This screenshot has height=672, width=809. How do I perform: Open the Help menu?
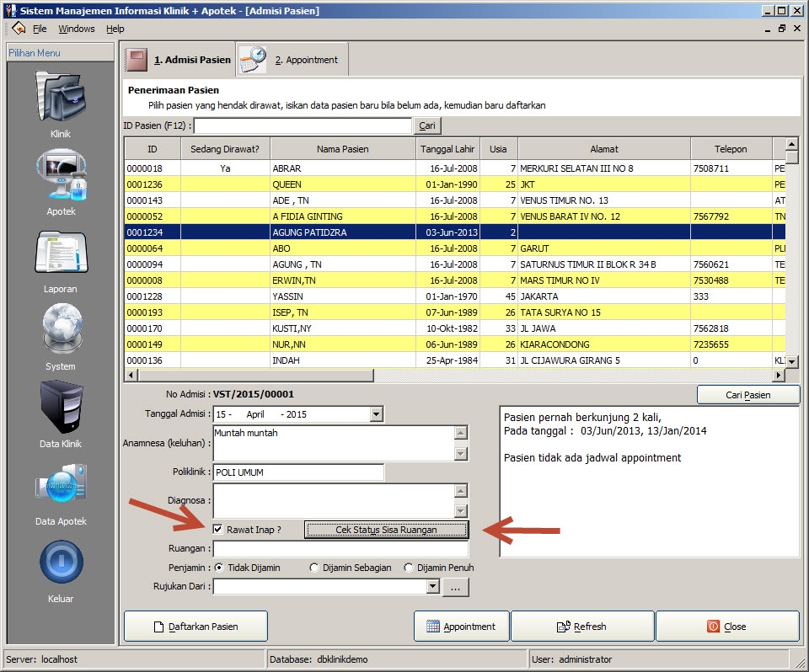[x=115, y=29]
